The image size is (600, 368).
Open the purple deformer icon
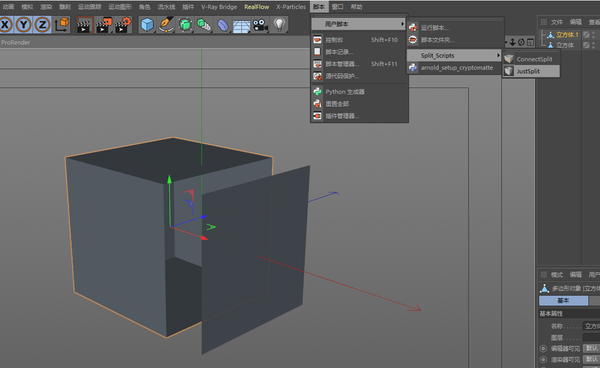(x=223, y=25)
